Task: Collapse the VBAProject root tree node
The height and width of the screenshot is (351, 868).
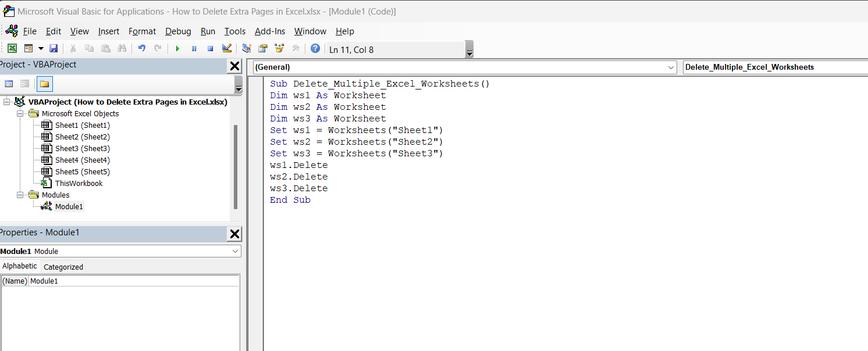Action: [6, 102]
